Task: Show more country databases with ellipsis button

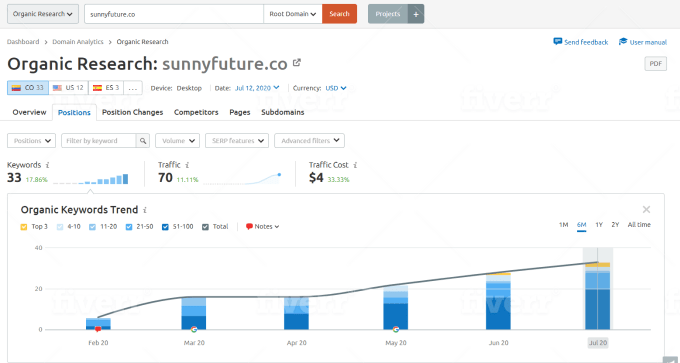Action: pos(133,88)
